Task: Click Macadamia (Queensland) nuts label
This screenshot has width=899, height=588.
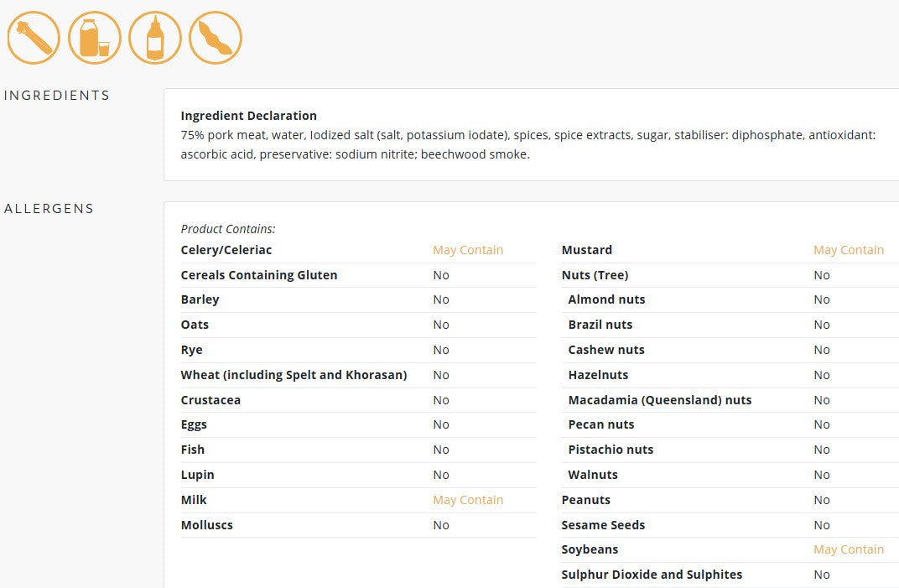Action: point(660,400)
